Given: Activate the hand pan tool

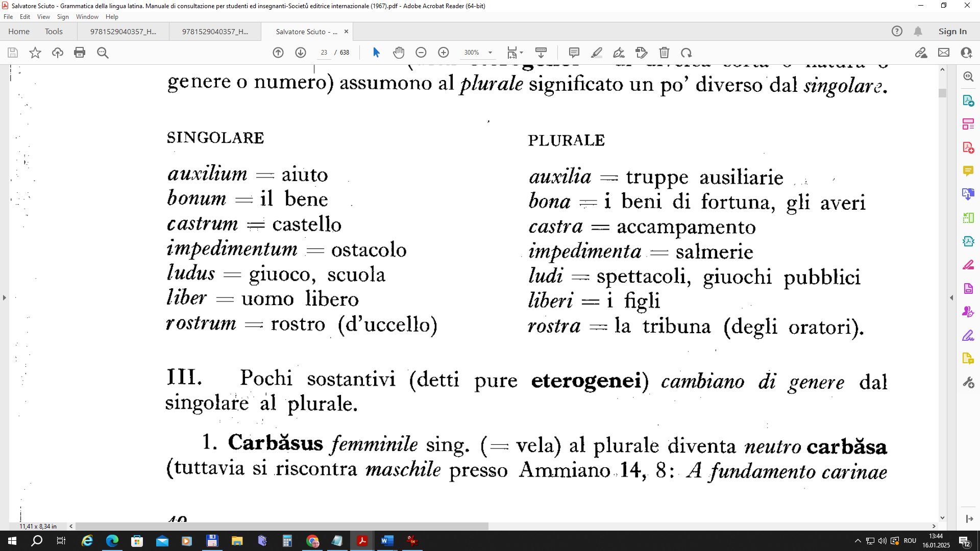Looking at the screenshot, I should [399, 53].
